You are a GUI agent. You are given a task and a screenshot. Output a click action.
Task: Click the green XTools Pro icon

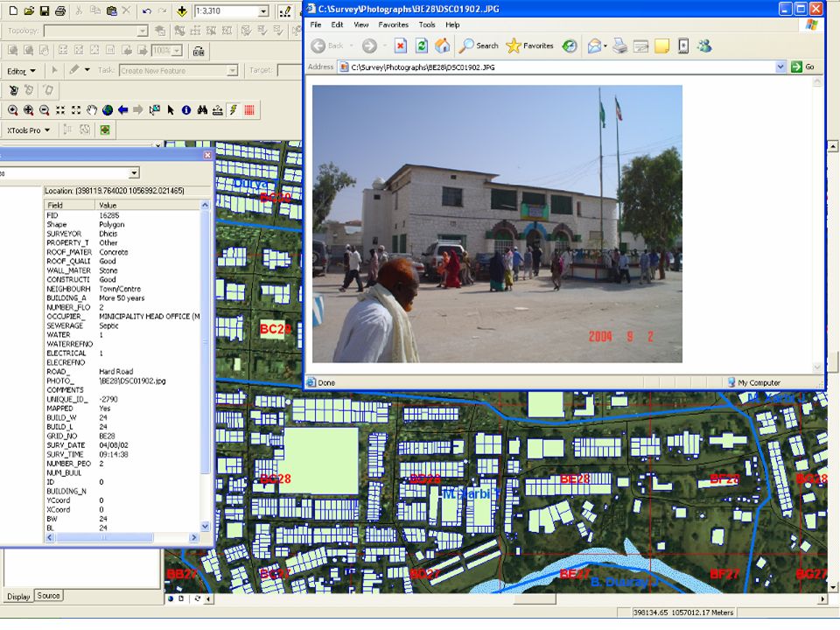pyautogui.click(x=105, y=129)
